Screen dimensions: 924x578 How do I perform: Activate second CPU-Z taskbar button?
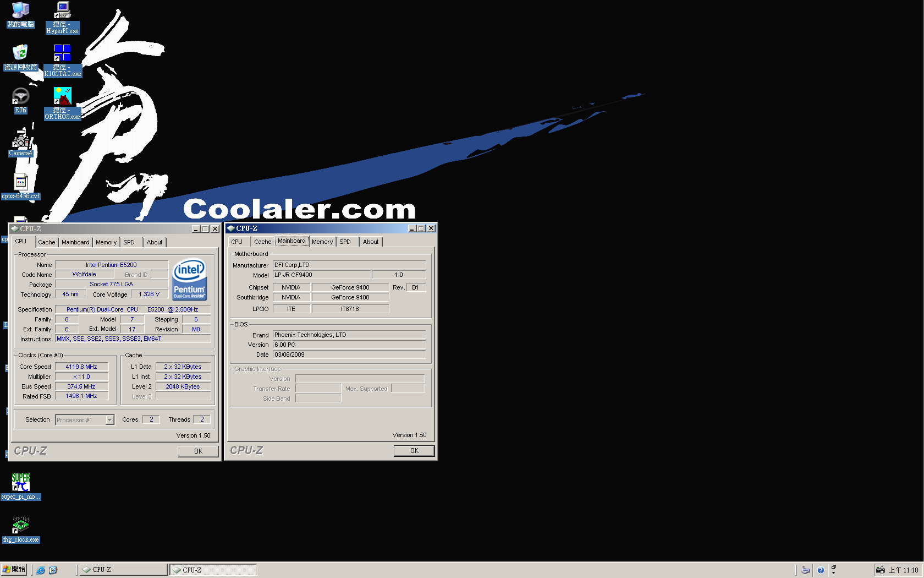pyautogui.click(x=213, y=570)
